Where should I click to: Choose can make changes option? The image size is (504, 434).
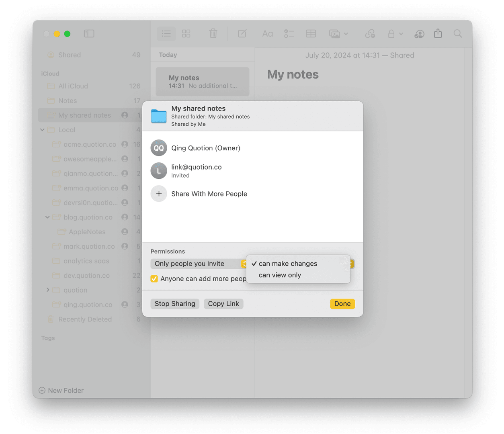[288, 264]
